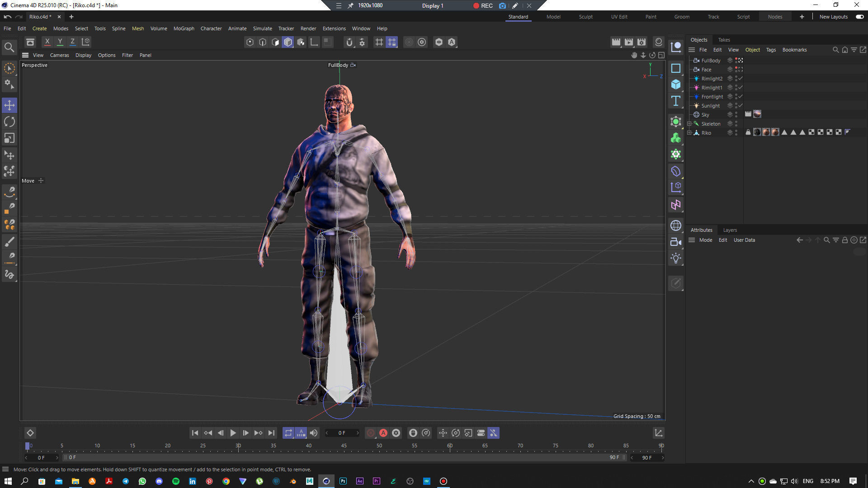Select the Brush paint tool

[x=9, y=242]
